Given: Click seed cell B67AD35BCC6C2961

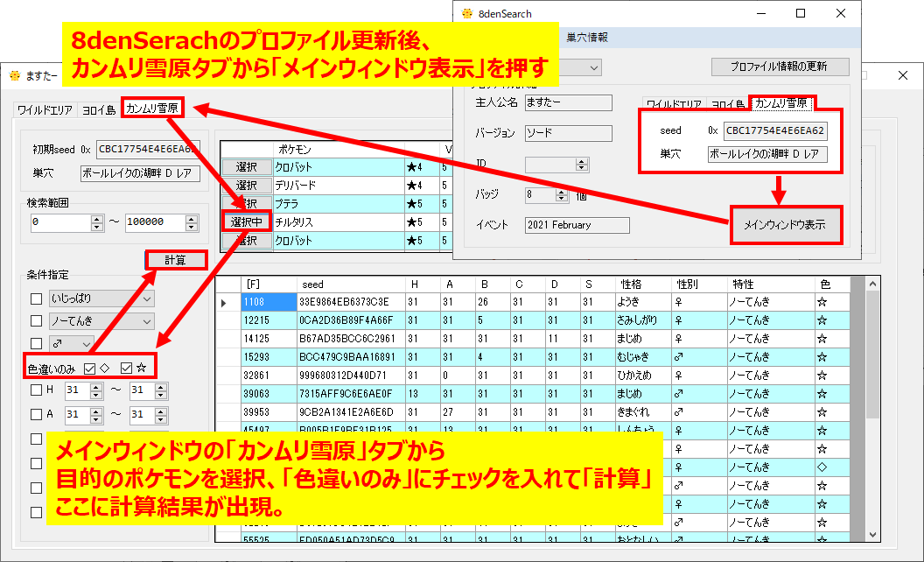Looking at the screenshot, I should pyautogui.click(x=351, y=339).
